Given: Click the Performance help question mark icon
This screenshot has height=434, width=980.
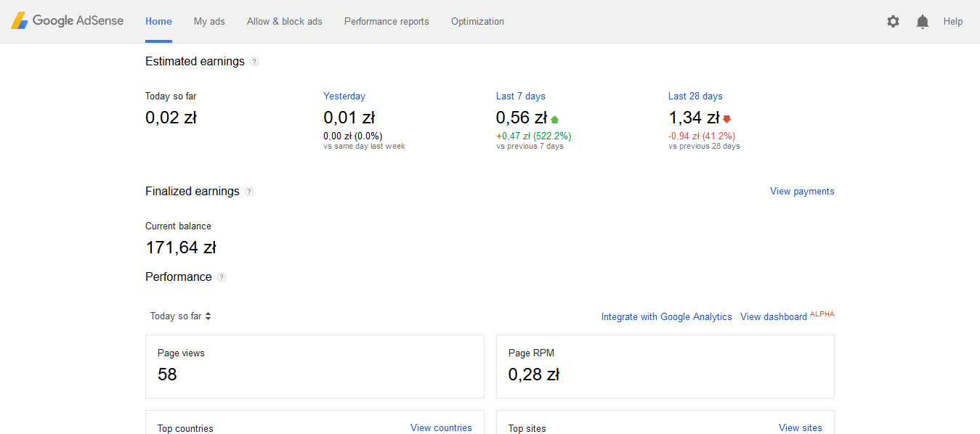Looking at the screenshot, I should click(x=222, y=277).
